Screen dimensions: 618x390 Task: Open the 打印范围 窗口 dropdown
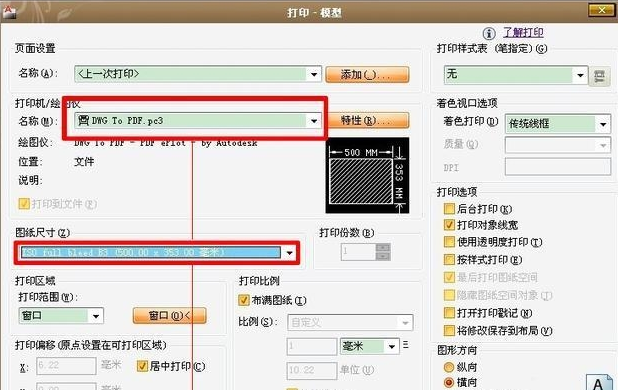click(x=95, y=316)
